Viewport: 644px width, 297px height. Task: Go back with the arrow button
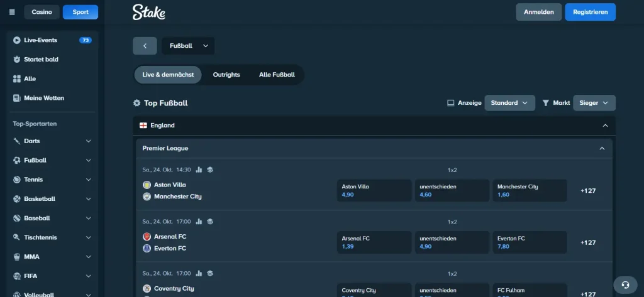pos(145,46)
